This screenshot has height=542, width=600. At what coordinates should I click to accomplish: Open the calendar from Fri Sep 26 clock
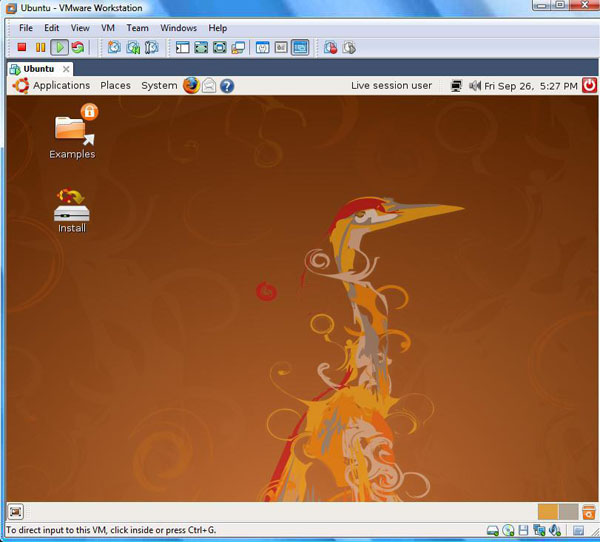pyautogui.click(x=531, y=86)
